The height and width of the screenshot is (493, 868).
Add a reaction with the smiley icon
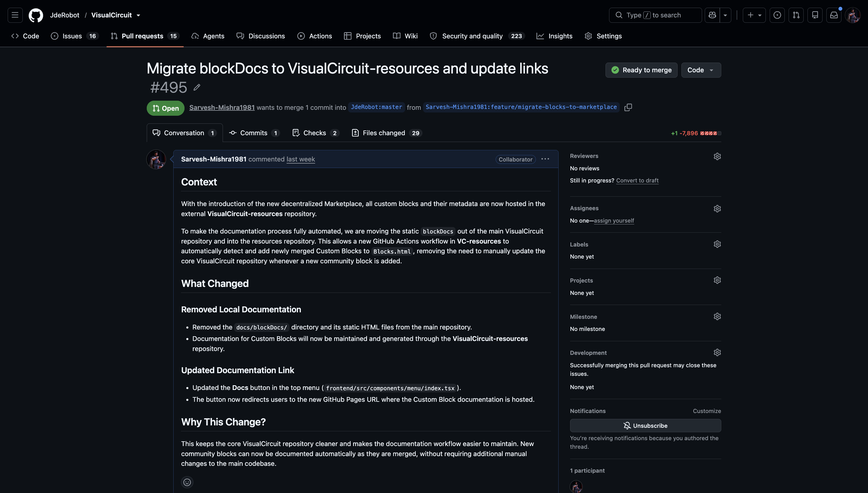tap(187, 482)
